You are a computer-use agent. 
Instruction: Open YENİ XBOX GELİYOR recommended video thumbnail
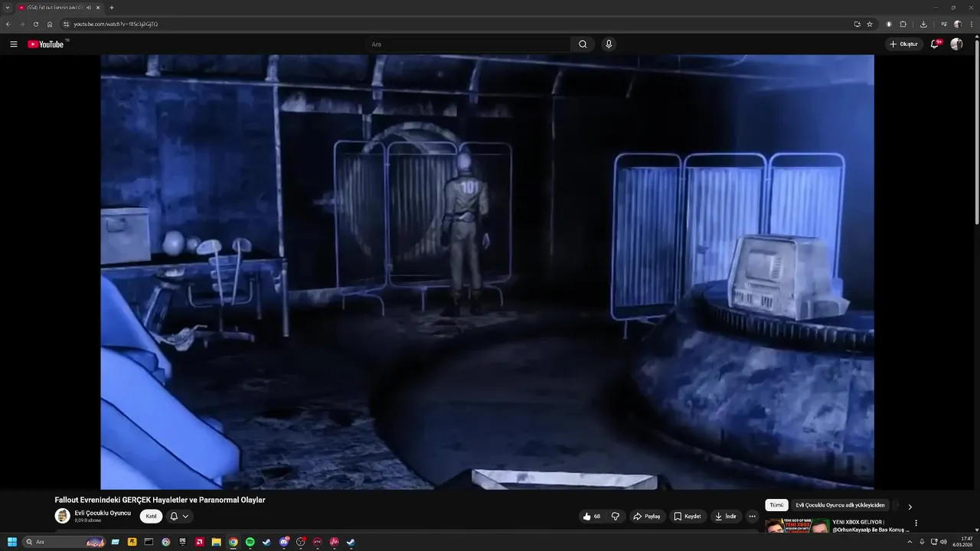click(x=797, y=526)
